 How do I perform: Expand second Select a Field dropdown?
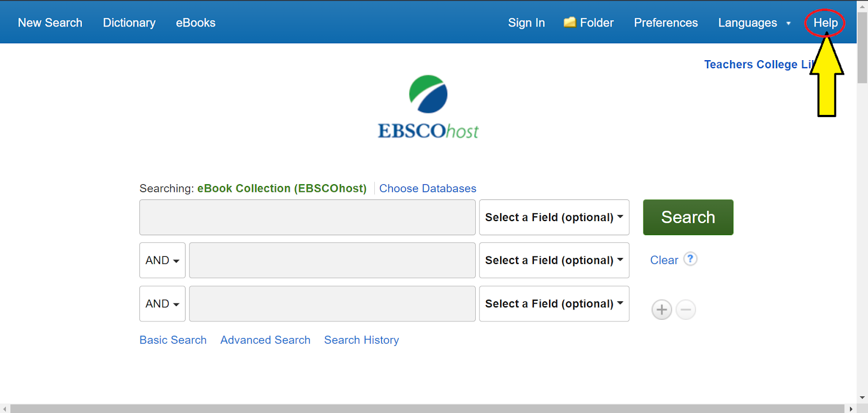coord(554,260)
